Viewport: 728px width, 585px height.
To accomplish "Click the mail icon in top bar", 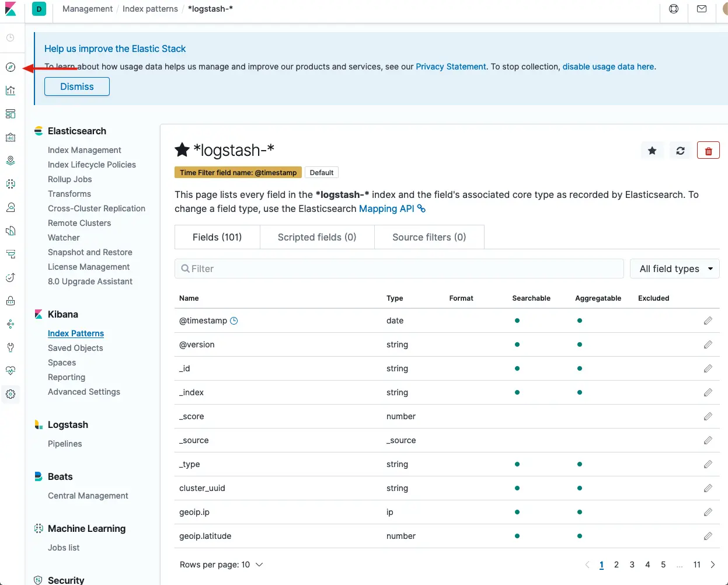I will pos(702,9).
